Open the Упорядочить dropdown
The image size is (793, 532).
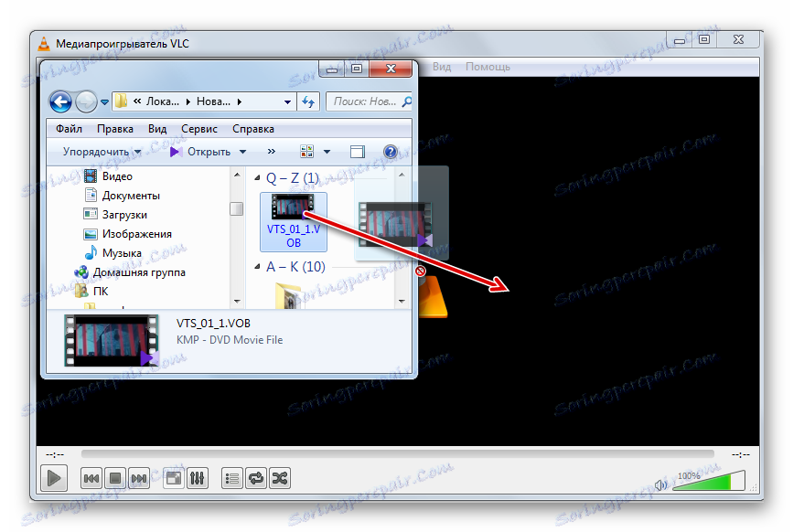click(x=102, y=152)
